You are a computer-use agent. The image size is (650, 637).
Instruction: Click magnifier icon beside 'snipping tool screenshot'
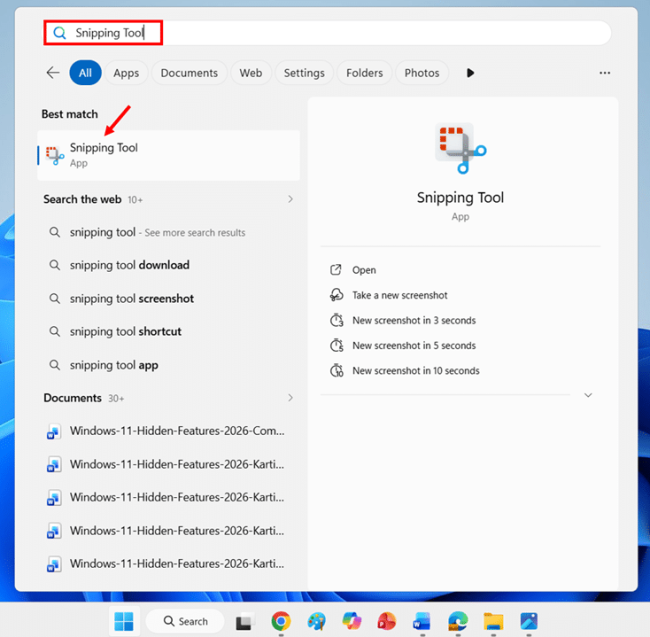(54, 298)
